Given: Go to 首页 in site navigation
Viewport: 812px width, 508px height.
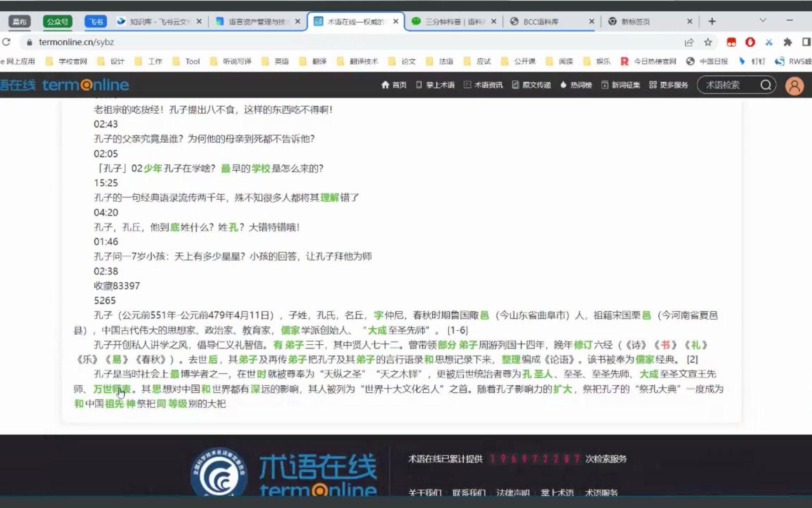Looking at the screenshot, I should tap(394, 85).
